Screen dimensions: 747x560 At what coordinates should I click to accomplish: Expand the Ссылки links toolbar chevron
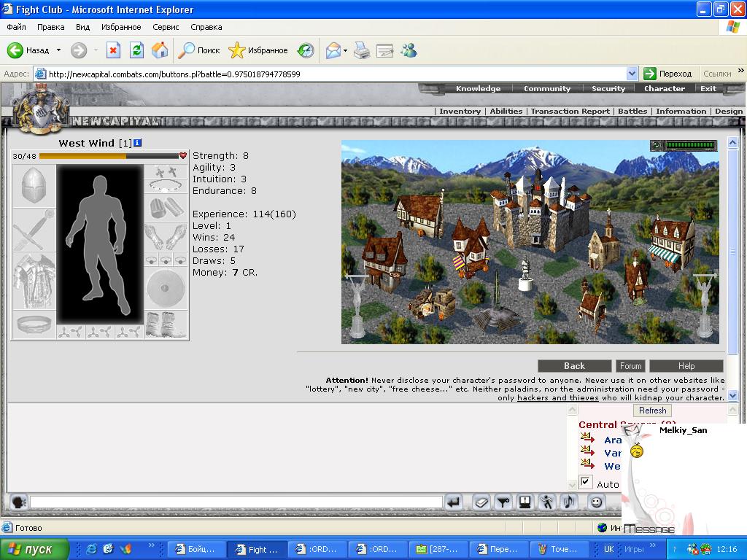[x=741, y=71]
